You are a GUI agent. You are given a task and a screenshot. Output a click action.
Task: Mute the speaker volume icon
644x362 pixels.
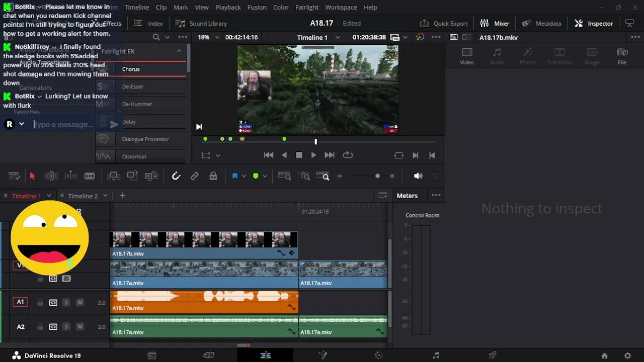click(418, 176)
